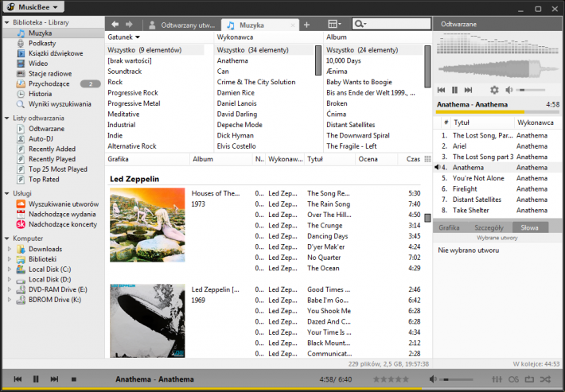Image resolution: width=565 pixels, height=392 pixels.
Task: Open the Wideo library section
Action: pyautogui.click(x=38, y=64)
